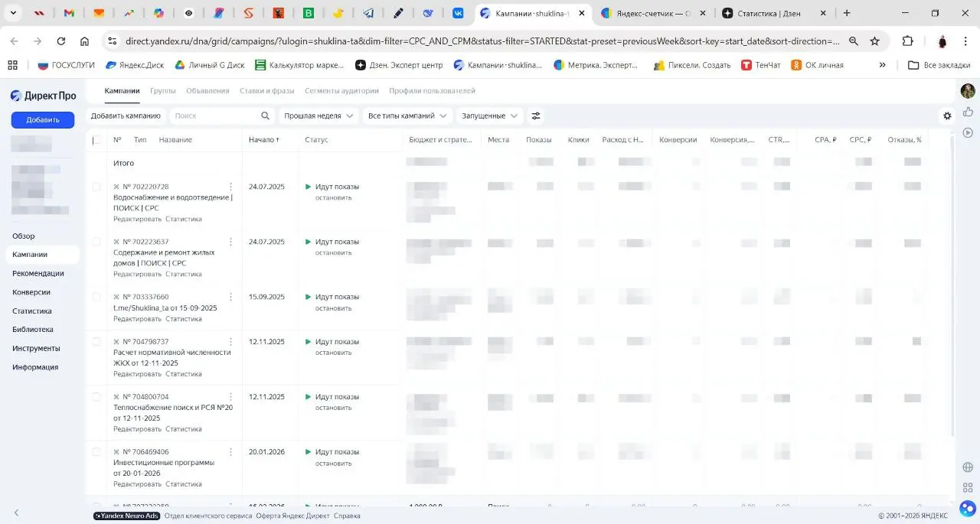Click the filter settings sliders icon
Screen dimensions: 980x524
click(x=536, y=116)
